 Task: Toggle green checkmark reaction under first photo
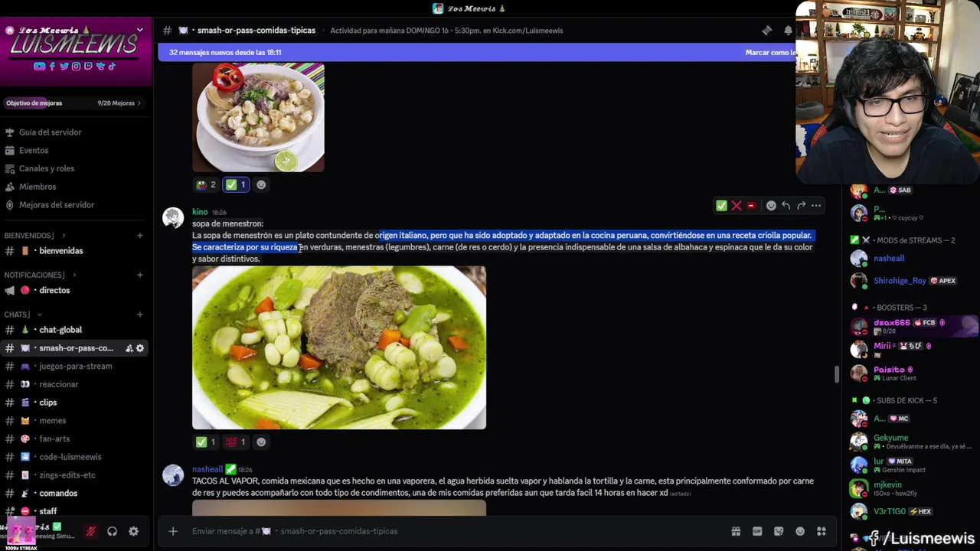(x=236, y=184)
